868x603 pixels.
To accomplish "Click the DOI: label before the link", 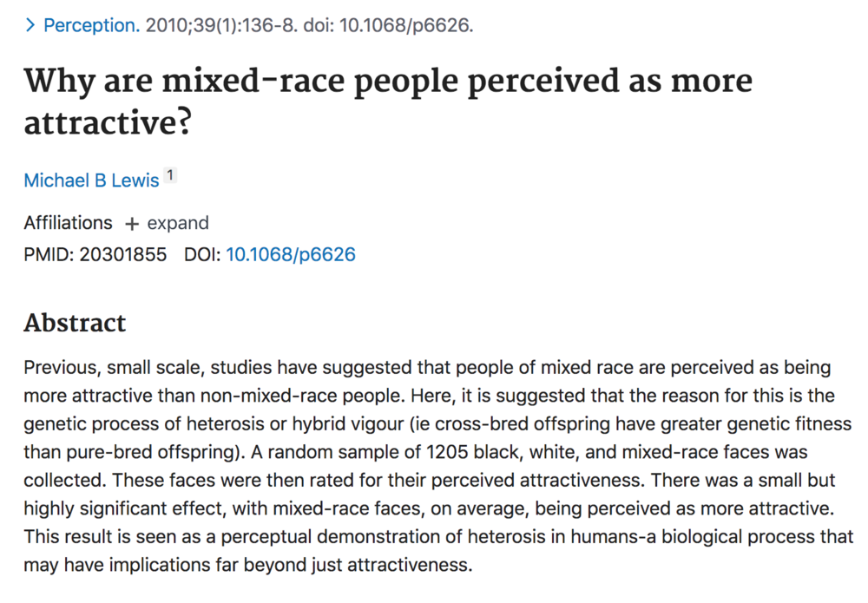I will point(202,254).
